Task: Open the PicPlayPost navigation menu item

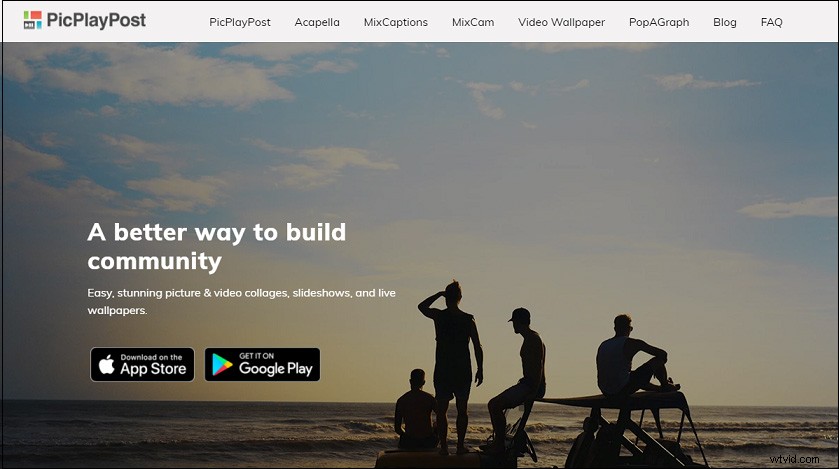Action: [x=240, y=22]
